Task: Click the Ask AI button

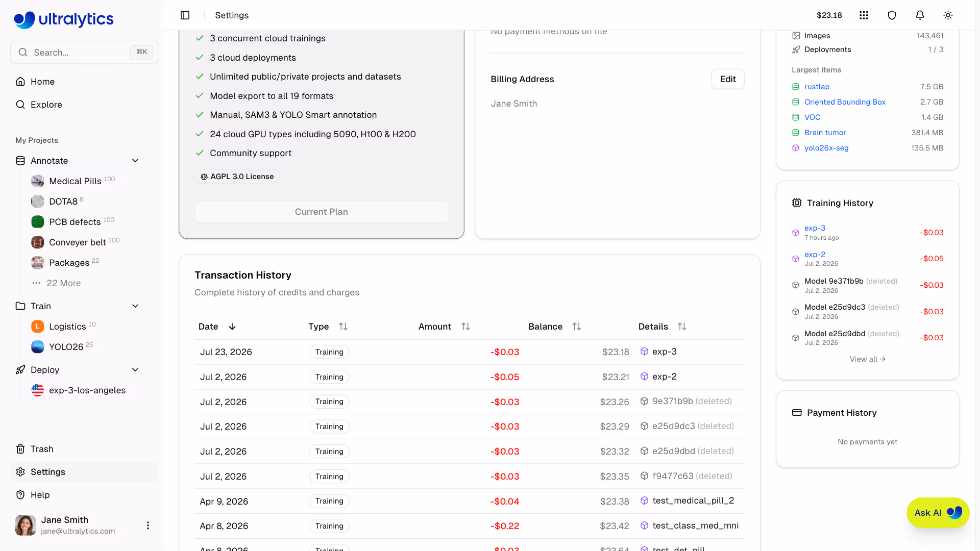Action: coord(938,513)
